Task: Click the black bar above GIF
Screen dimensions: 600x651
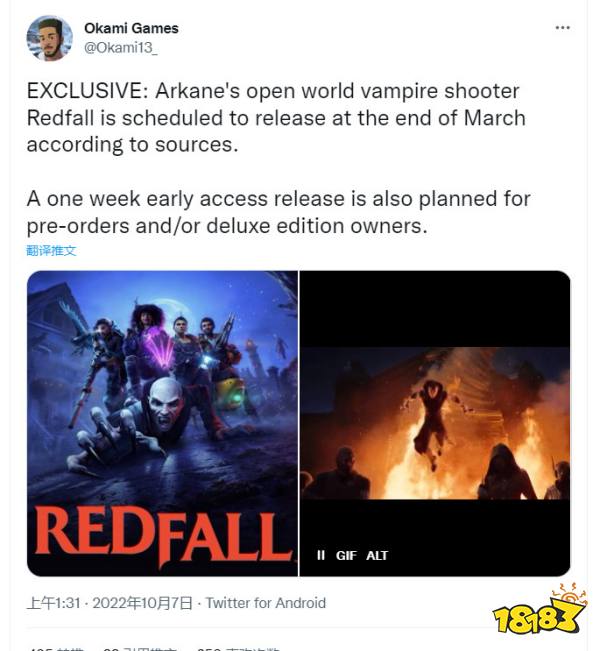Action: coord(435,308)
